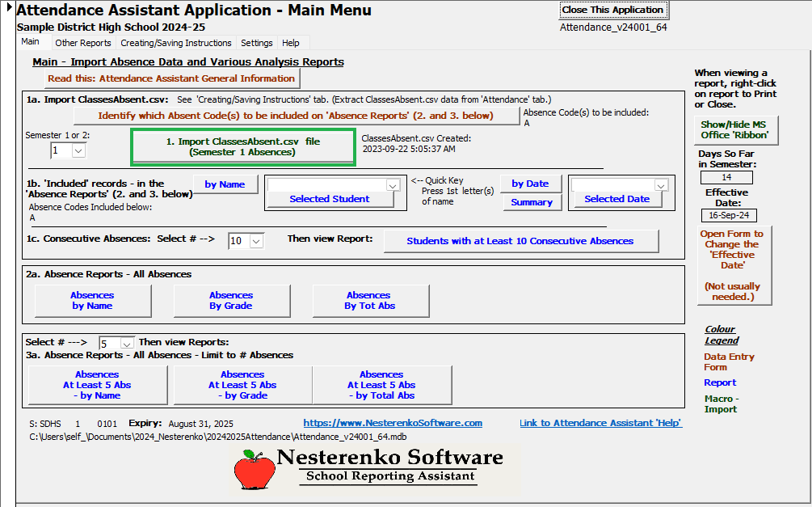Open the by Date report

coord(530,184)
